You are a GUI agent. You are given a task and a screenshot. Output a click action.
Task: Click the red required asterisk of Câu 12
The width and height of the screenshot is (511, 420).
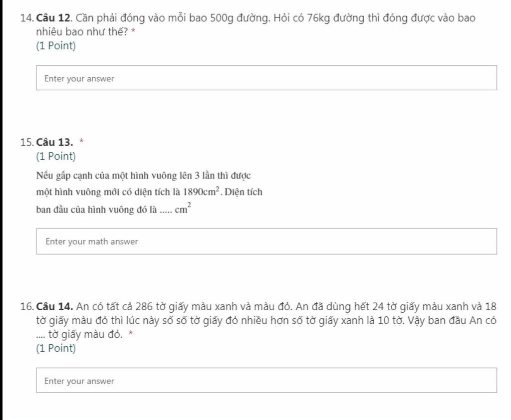click(133, 31)
